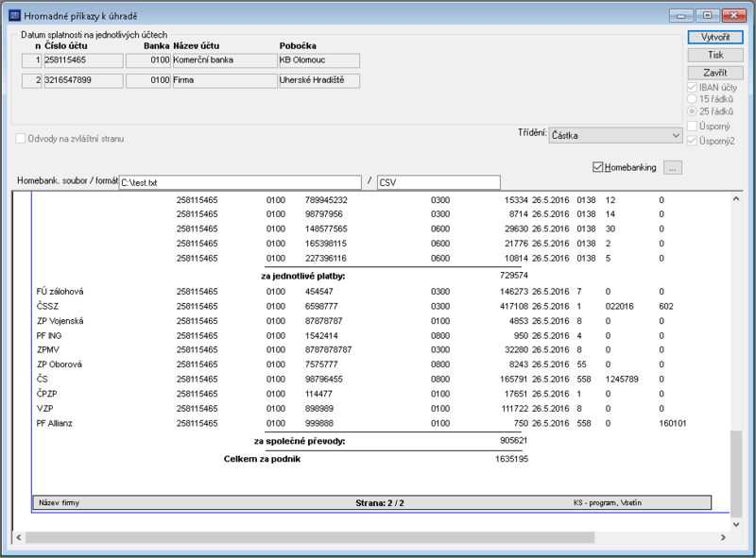
Task: Click the PF ING row label
Action: pos(49,335)
